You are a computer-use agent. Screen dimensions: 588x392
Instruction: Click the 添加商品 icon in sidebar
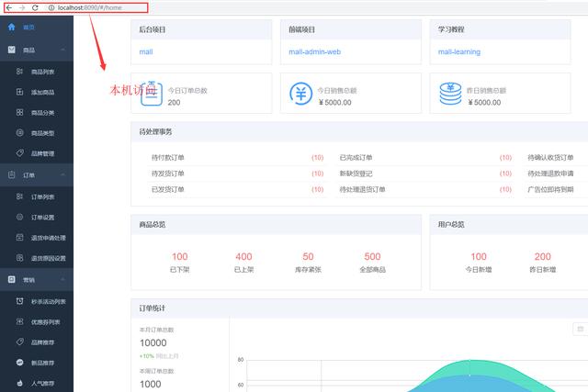(20, 92)
